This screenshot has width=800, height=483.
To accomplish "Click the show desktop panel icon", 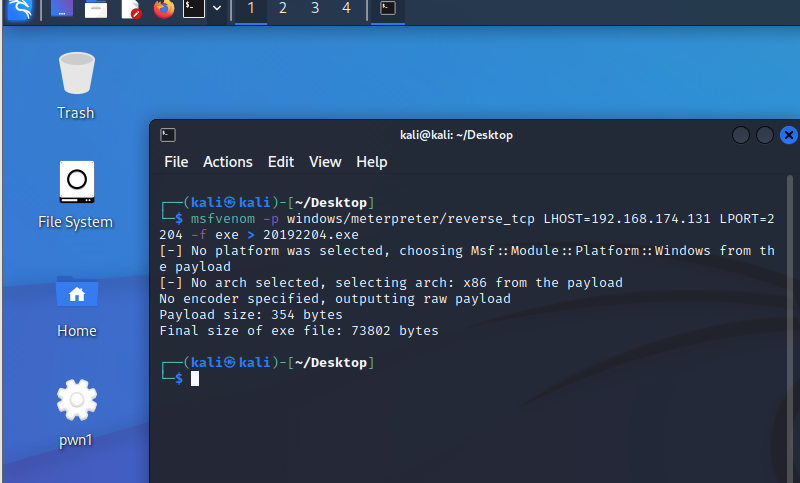I will 62,8.
